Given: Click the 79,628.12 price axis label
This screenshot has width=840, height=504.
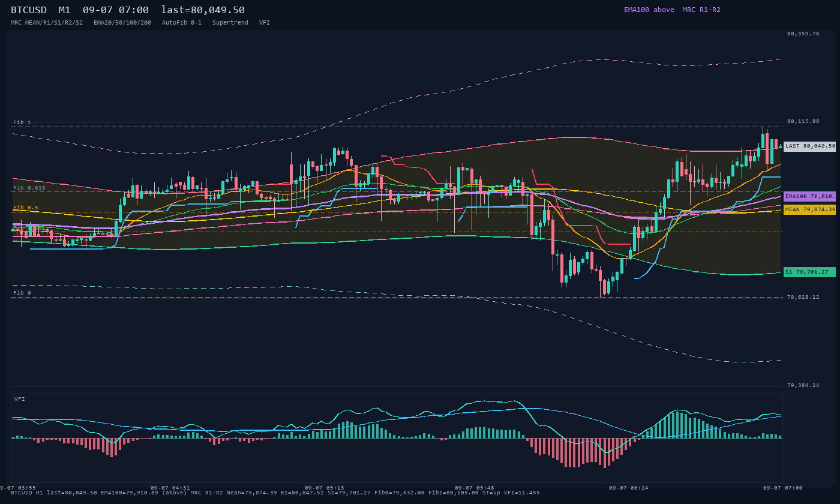Looking at the screenshot, I should coord(803,296).
